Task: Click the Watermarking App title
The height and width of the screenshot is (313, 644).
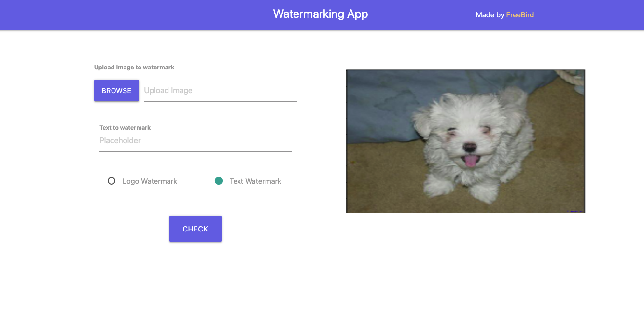Action: 321,14
